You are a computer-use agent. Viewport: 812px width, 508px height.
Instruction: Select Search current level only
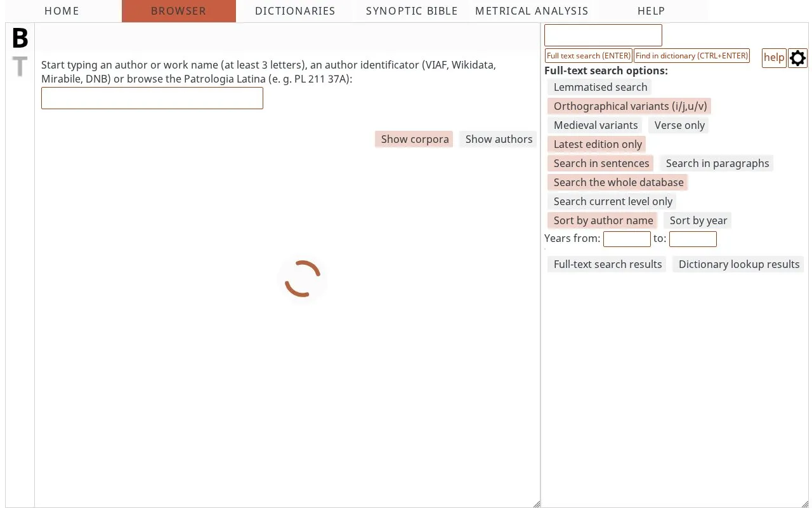tap(613, 201)
